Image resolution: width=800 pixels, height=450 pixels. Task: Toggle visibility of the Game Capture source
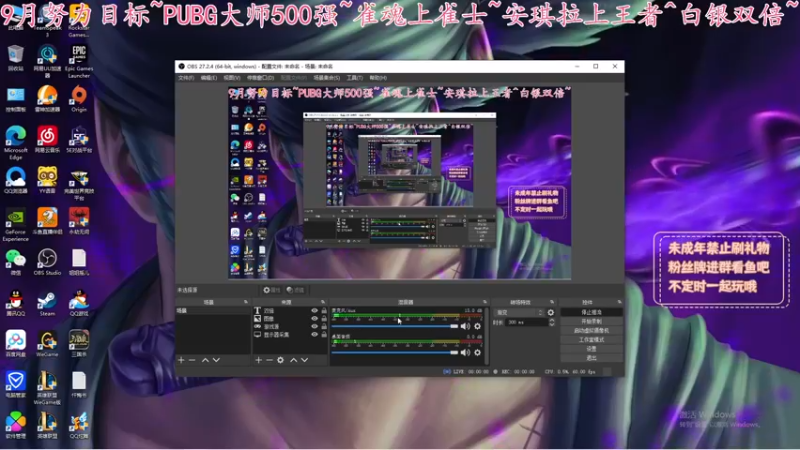[x=314, y=327]
